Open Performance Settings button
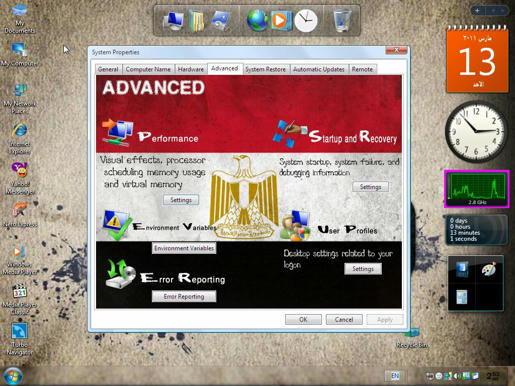515x386 pixels. (181, 200)
